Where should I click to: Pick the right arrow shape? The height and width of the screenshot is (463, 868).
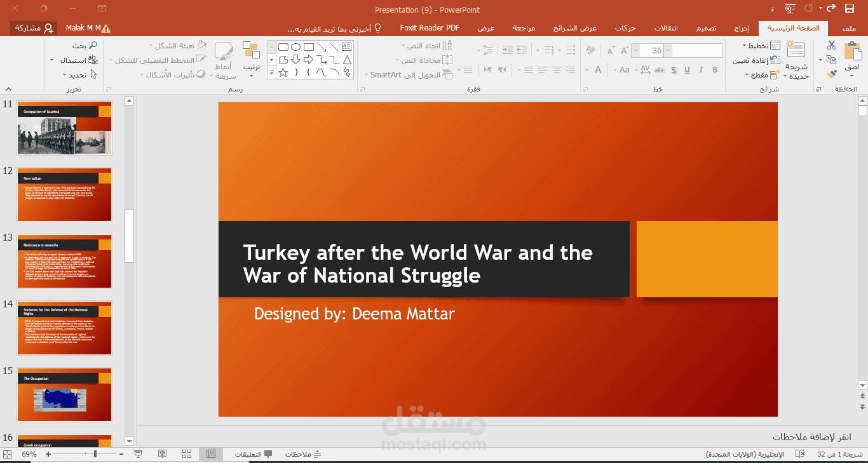click(x=309, y=60)
